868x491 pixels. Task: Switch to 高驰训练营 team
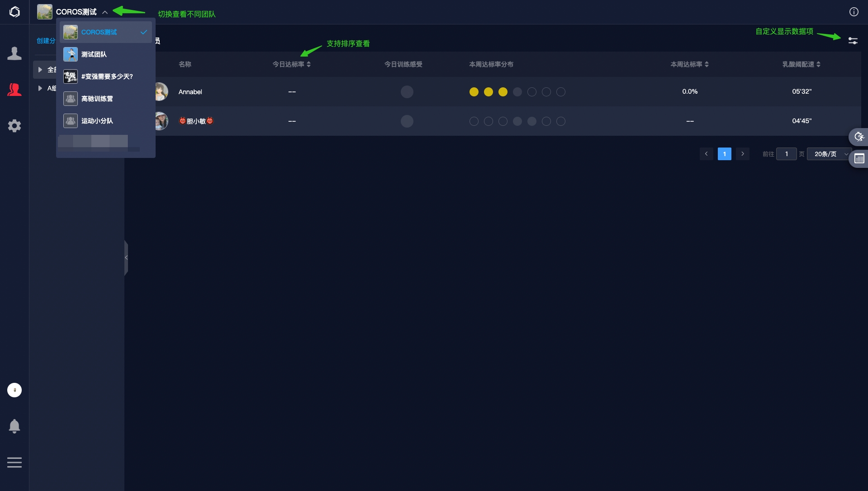pyautogui.click(x=97, y=99)
